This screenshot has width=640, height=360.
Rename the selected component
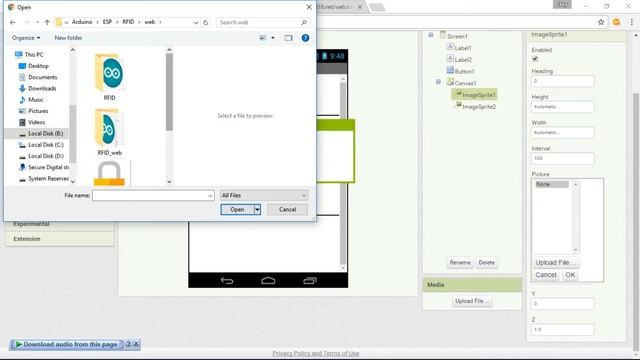pyautogui.click(x=460, y=262)
